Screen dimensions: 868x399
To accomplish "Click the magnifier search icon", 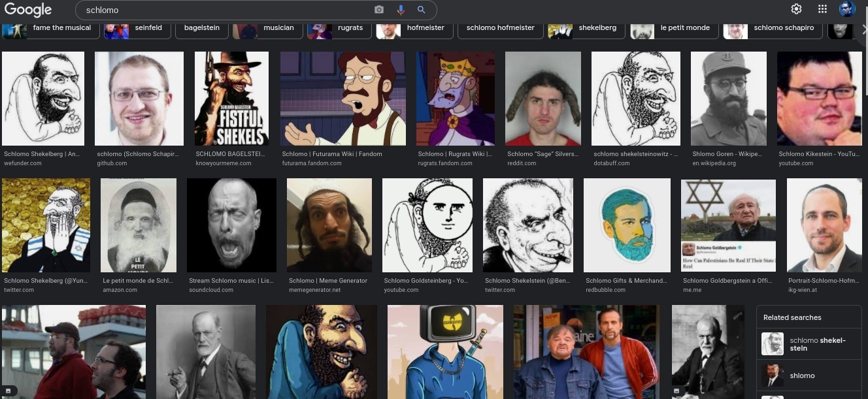I will tap(421, 10).
